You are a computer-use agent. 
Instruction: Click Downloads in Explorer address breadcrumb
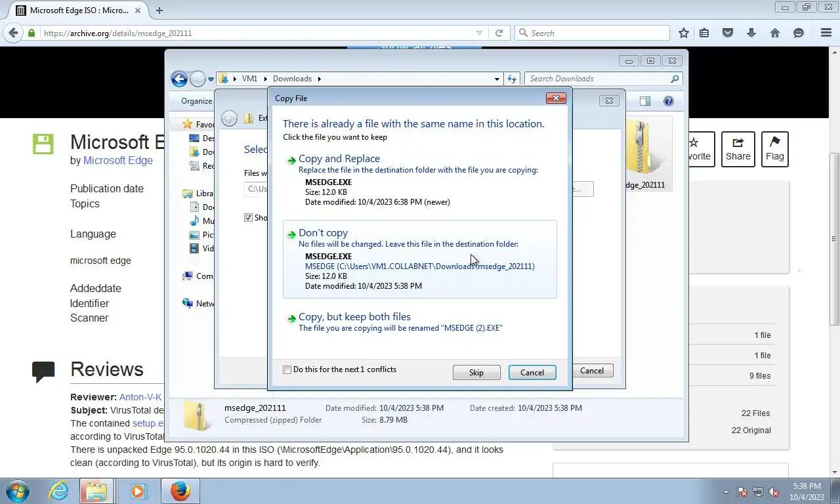[292, 79]
